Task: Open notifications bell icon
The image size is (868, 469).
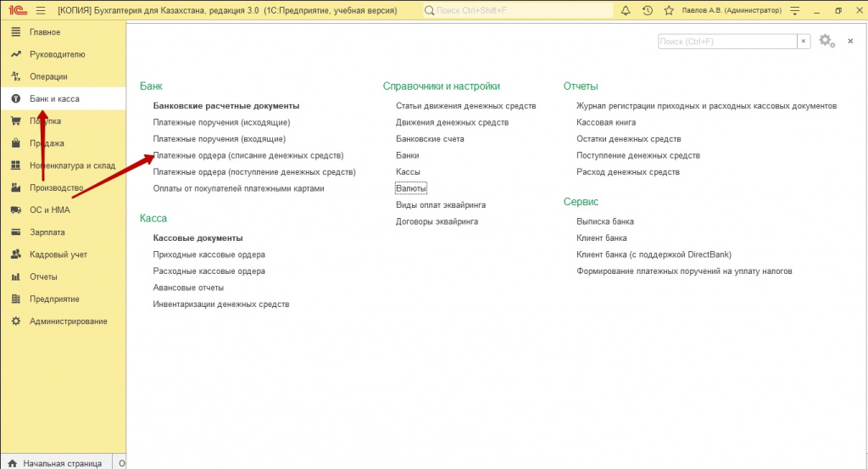Action: (626, 10)
